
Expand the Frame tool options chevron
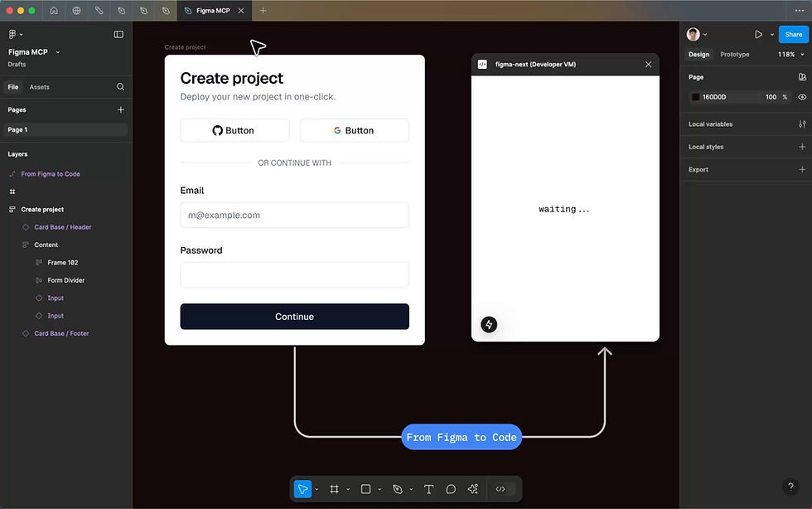348,489
